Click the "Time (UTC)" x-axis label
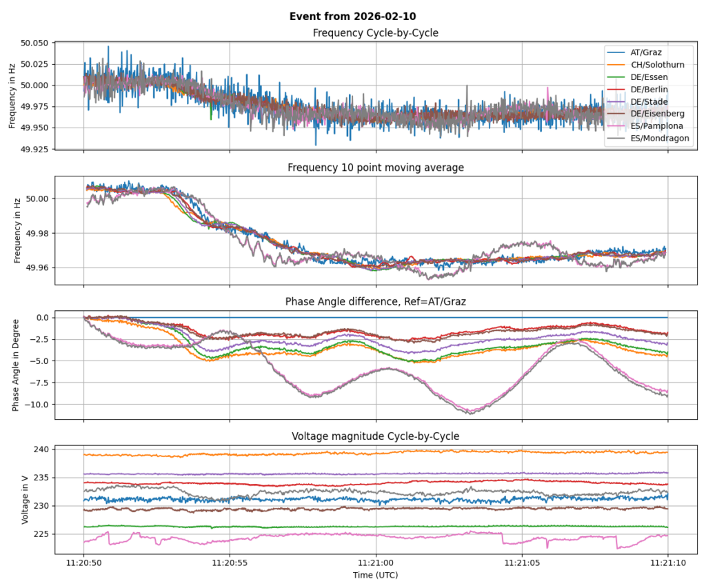706x588 pixels. pyautogui.click(x=375, y=575)
